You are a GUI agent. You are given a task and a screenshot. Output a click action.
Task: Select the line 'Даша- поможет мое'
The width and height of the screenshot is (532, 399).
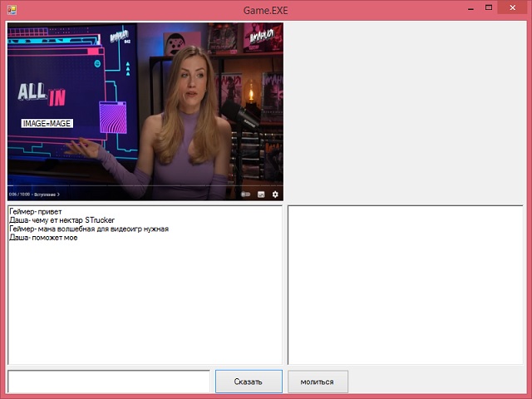tap(43, 238)
